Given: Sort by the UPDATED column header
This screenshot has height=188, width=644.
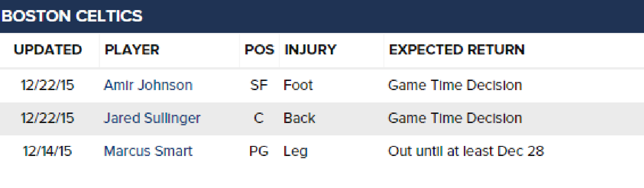Looking at the screenshot, I should [48, 50].
